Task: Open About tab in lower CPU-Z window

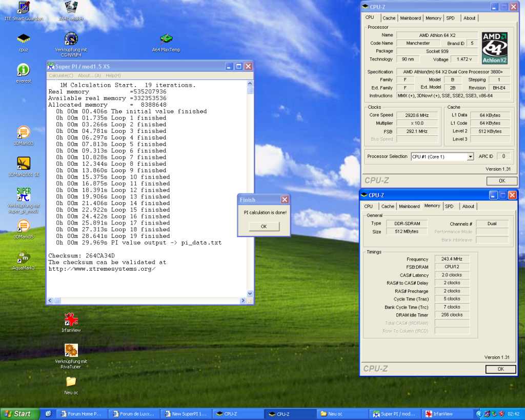Action: [468, 206]
